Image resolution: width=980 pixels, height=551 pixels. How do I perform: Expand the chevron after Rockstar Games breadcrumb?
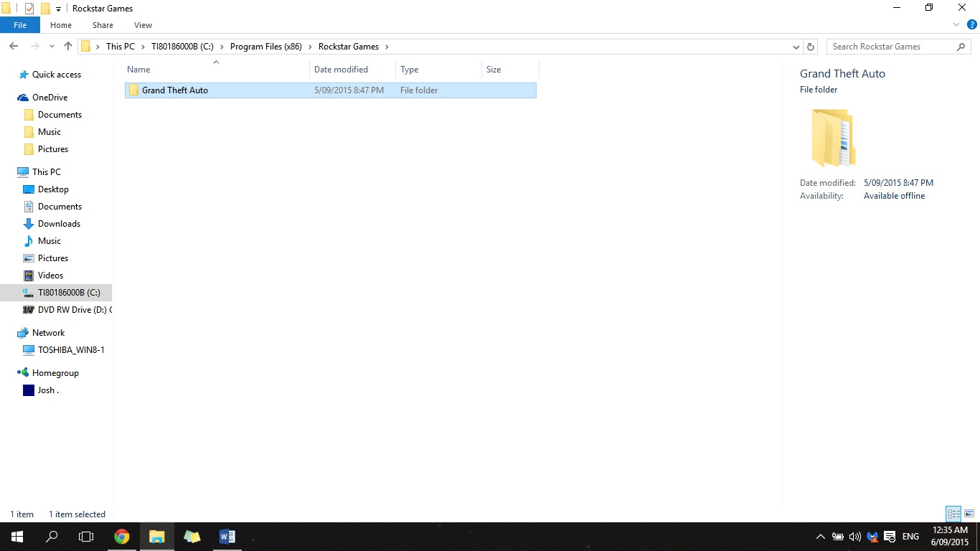pos(387,47)
